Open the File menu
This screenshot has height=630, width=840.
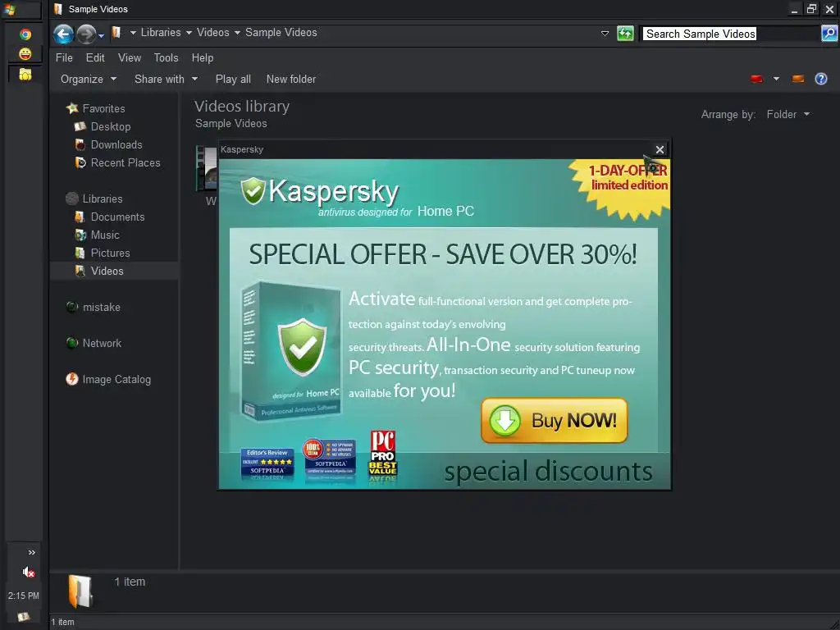[64, 58]
